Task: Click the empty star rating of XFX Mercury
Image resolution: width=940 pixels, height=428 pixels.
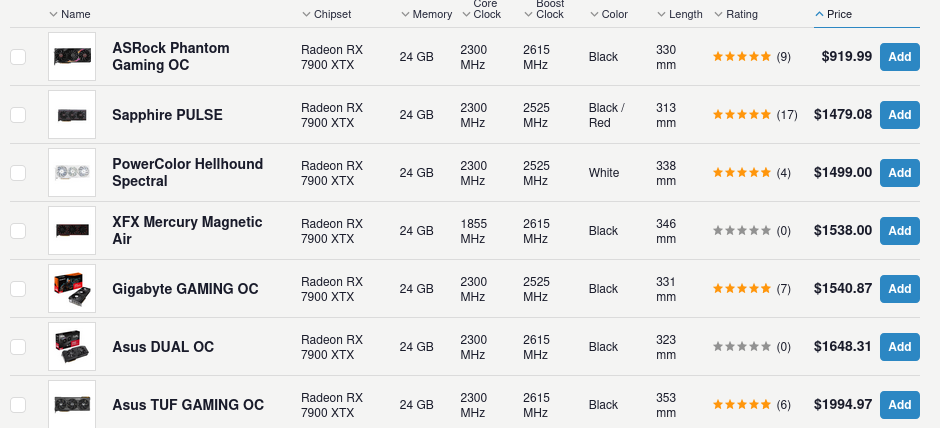Action: [x=742, y=230]
